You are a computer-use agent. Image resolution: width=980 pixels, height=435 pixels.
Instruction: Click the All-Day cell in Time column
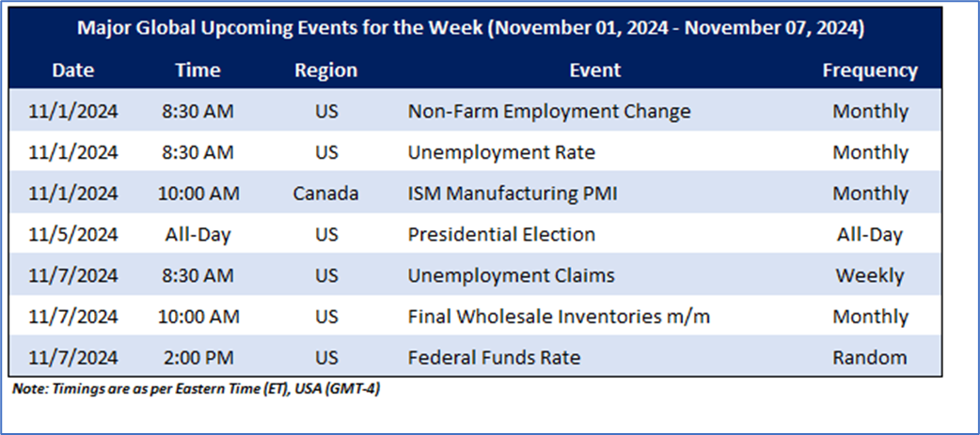(x=198, y=235)
